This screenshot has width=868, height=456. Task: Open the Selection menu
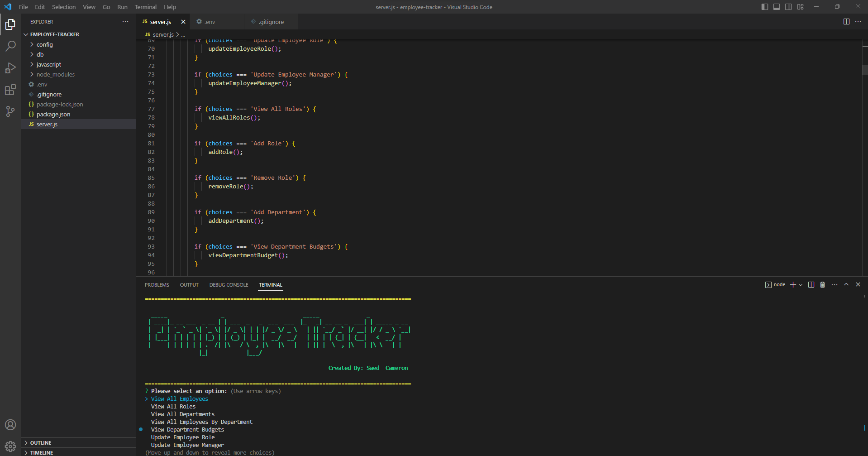(x=64, y=7)
